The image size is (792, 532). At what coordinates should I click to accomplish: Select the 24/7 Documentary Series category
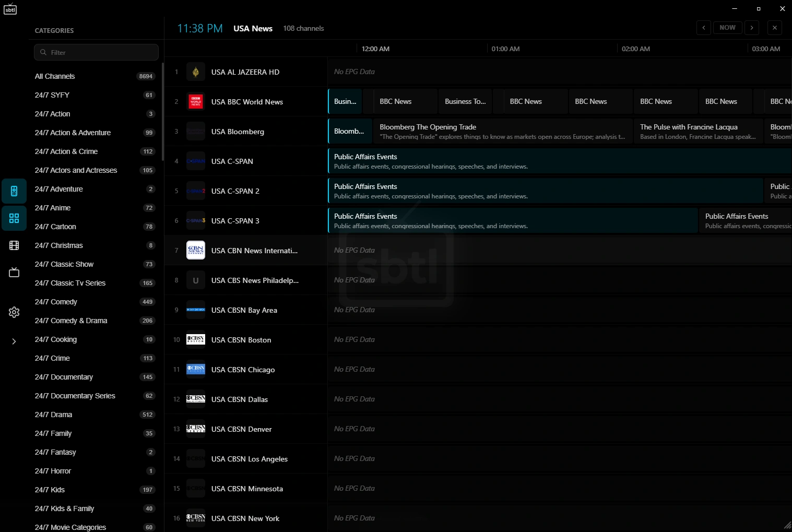pos(95,396)
